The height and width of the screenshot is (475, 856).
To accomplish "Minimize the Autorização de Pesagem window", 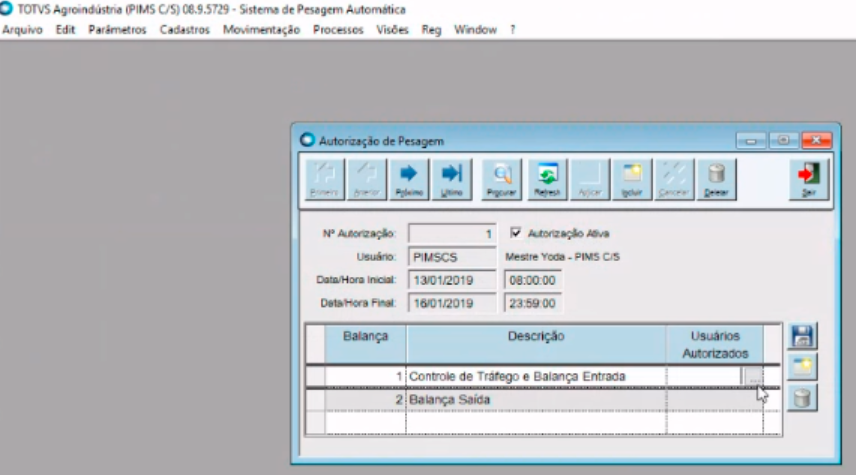I will pos(751,141).
